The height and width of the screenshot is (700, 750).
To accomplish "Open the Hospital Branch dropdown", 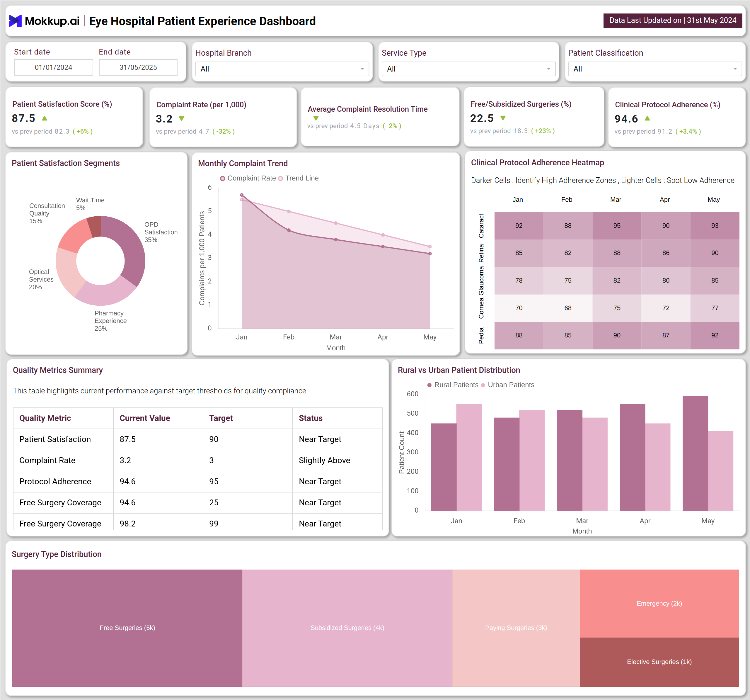I will (x=282, y=69).
